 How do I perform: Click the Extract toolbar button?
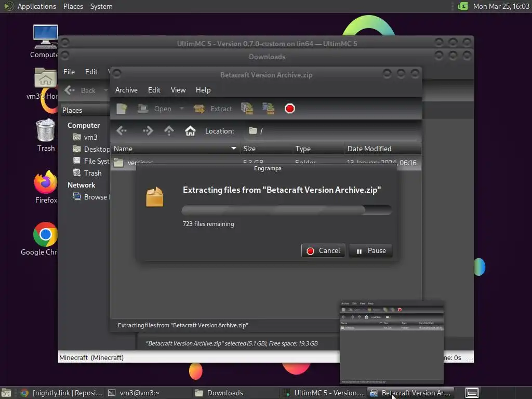(x=213, y=109)
